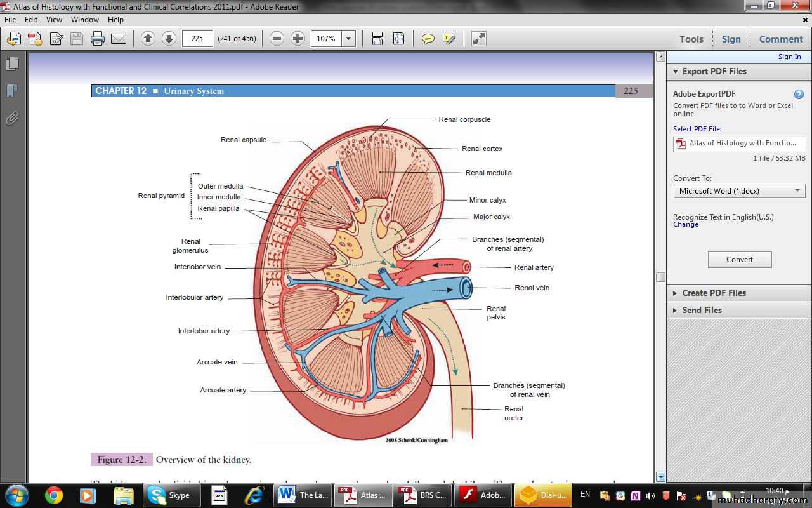Viewport: 812px width, 508px height.
Task: Open the Window menu
Action: pos(85,20)
